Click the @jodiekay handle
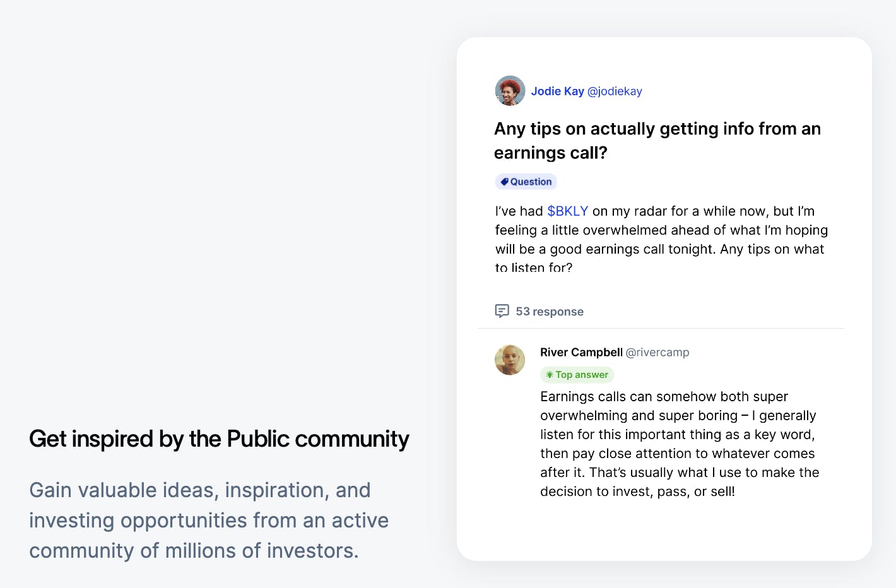 615,91
